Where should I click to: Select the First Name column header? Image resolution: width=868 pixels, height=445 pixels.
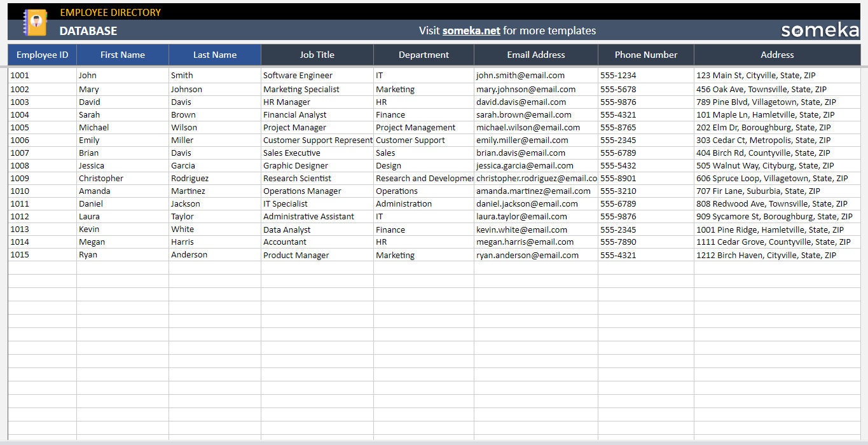tap(122, 55)
